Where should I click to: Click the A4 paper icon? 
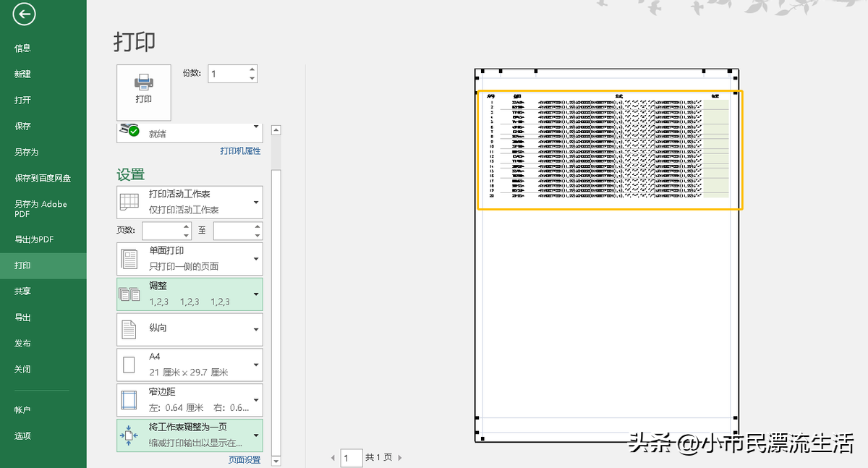[x=129, y=365]
